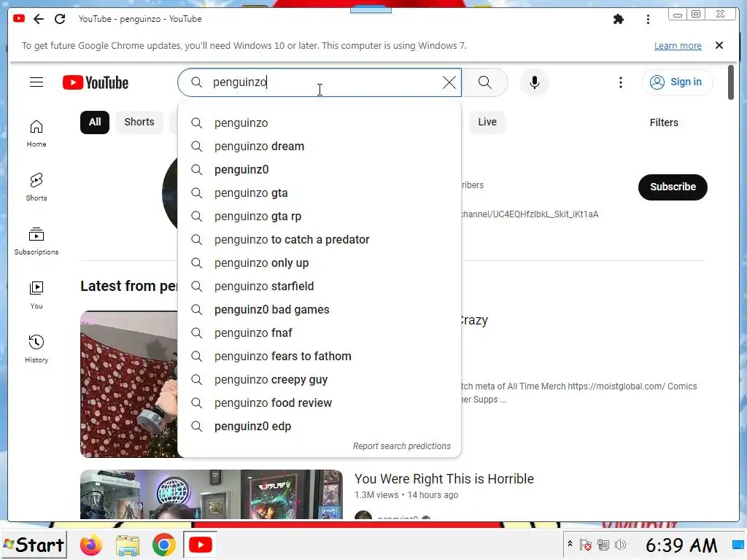747x560 pixels.
Task: Choose suggestion 'penguinzo to catch a predator'
Action: click(x=320, y=239)
